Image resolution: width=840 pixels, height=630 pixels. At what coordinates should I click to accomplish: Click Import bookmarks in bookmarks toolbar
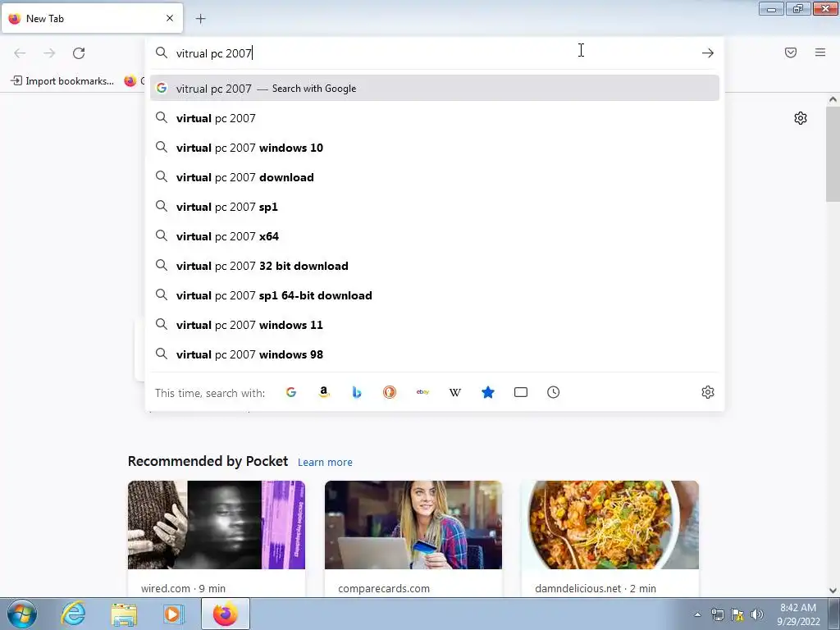click(x=62, y=81)
